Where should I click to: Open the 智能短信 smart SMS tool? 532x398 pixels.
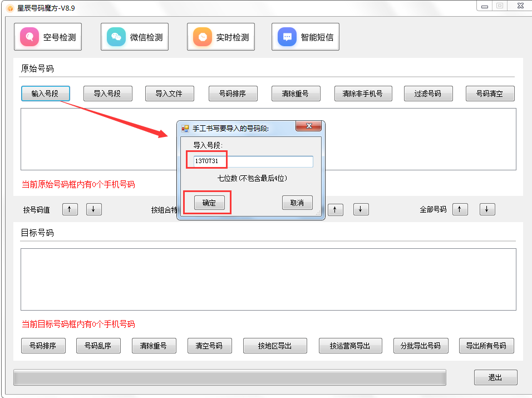[305, 36]
